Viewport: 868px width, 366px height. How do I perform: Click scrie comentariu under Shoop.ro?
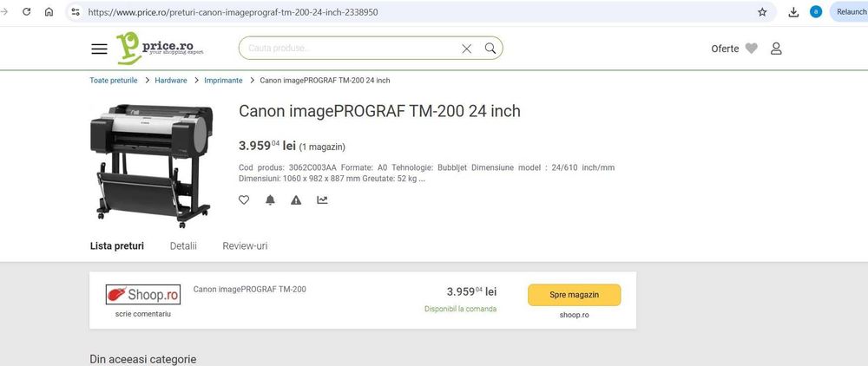(143, 314)
